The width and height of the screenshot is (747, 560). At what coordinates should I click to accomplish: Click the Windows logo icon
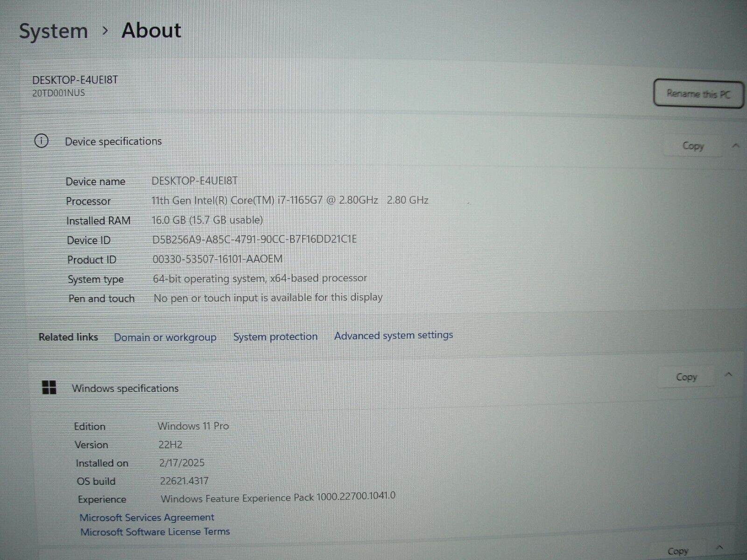pos(49,387)
